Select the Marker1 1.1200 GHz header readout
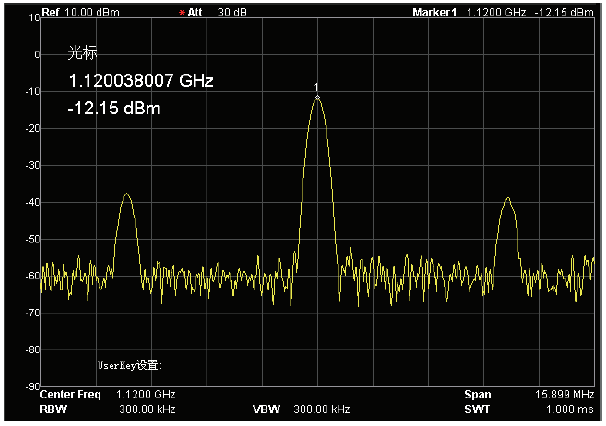Image resolution: width=606 pixels, height=426 pixels. 469,12
